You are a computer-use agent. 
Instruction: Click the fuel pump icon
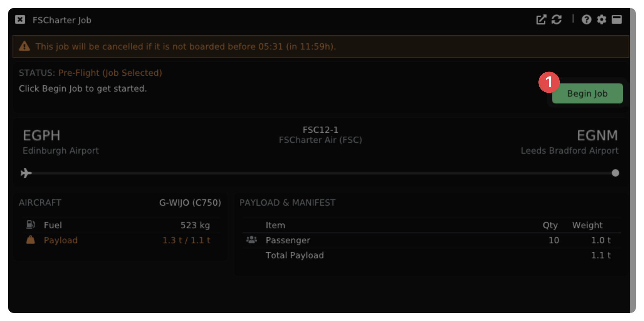(x=31, y=225)
